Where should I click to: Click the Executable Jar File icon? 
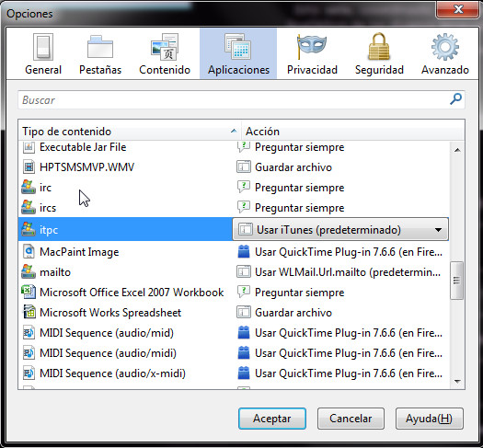(29, 147)
